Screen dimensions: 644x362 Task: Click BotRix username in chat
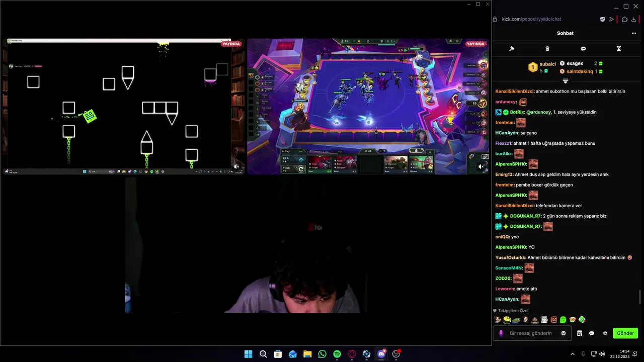[517, 112]
